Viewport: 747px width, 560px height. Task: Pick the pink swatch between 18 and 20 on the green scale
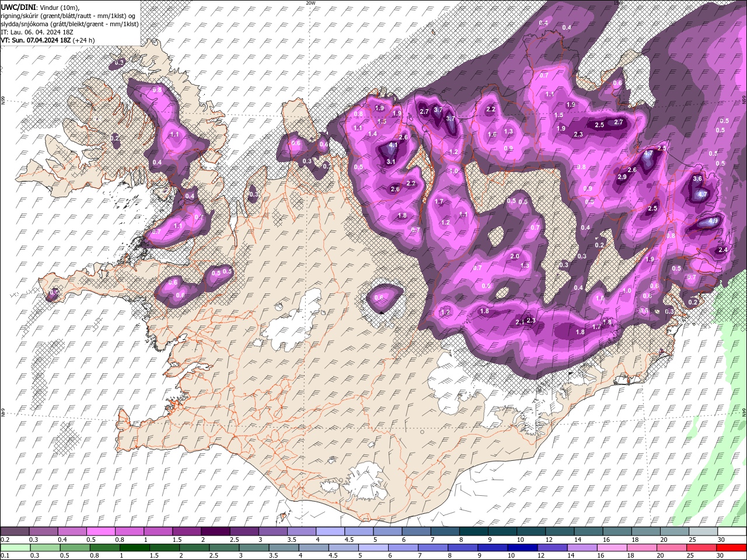(642, 548)
